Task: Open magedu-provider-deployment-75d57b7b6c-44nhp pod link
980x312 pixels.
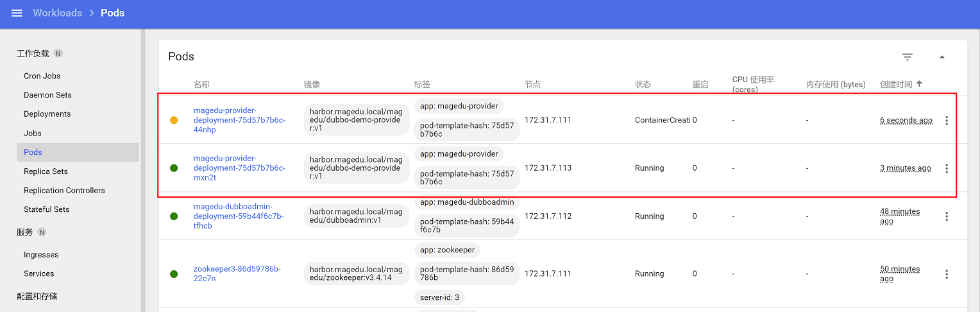Action: [239, 120]
